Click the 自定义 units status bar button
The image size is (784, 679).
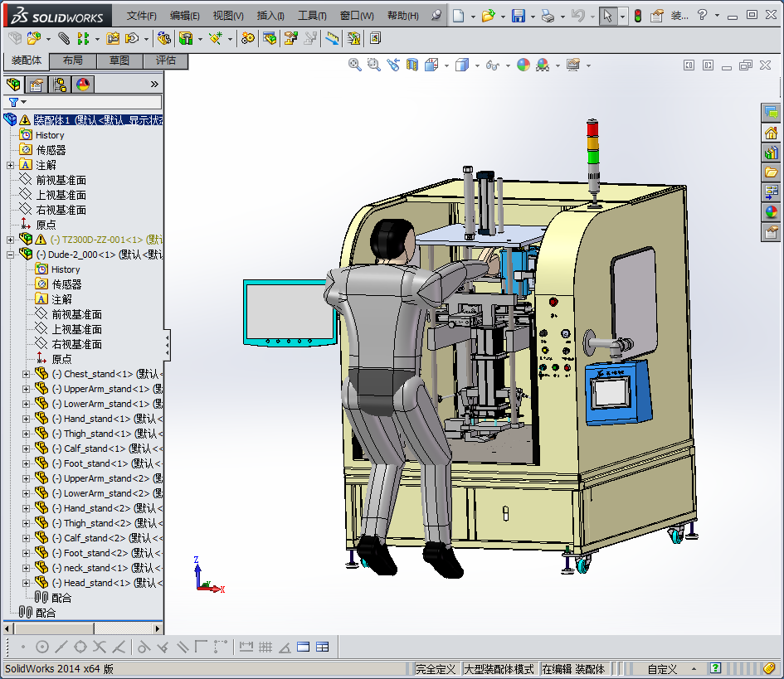click(x=662, y=669)
